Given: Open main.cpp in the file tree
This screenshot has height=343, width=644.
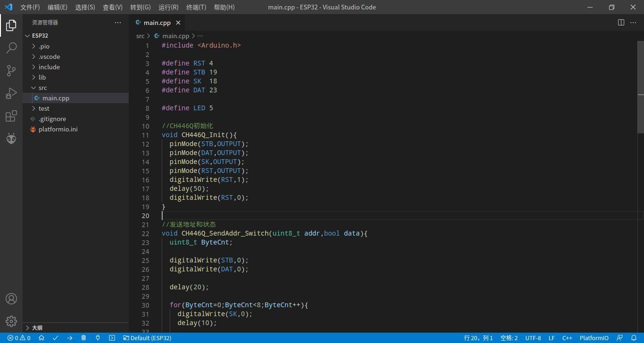Looking at the screenshot, I should click(x=75, y=98).
